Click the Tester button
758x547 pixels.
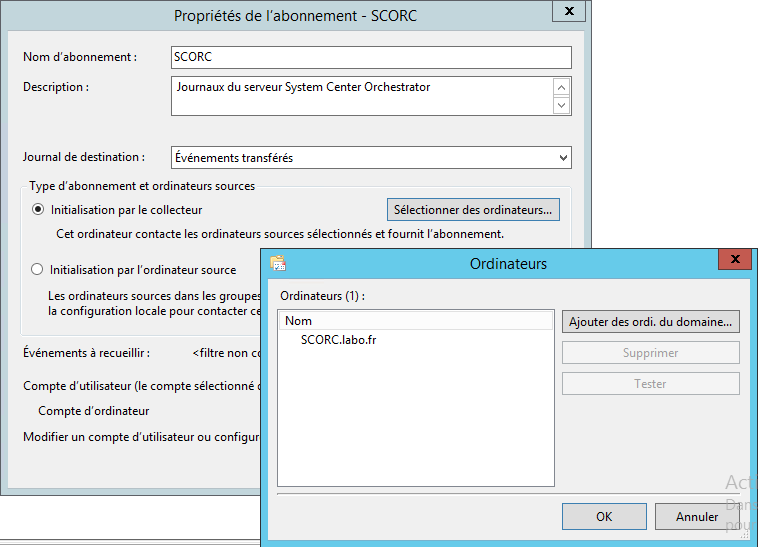(x=651, y=384)
